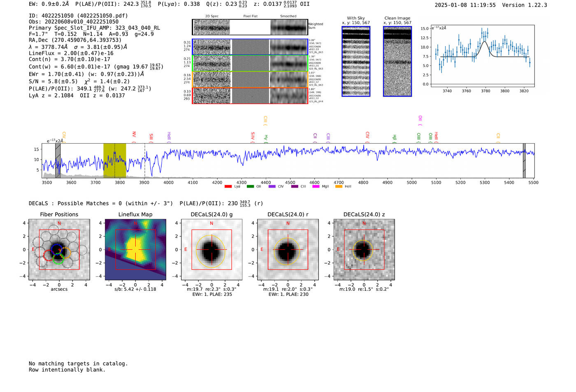576x392 pixels.
Task: Select the orange-bordered fiber spectrum row
Action: pos(250,79)
